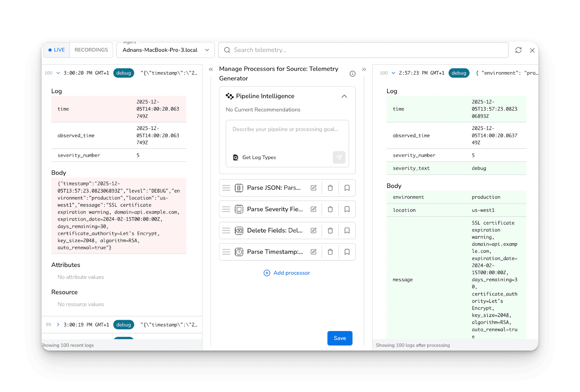Screen dimensions: 580x392
Task: Focus the Search telemetry field
Action: pos(366,50)
